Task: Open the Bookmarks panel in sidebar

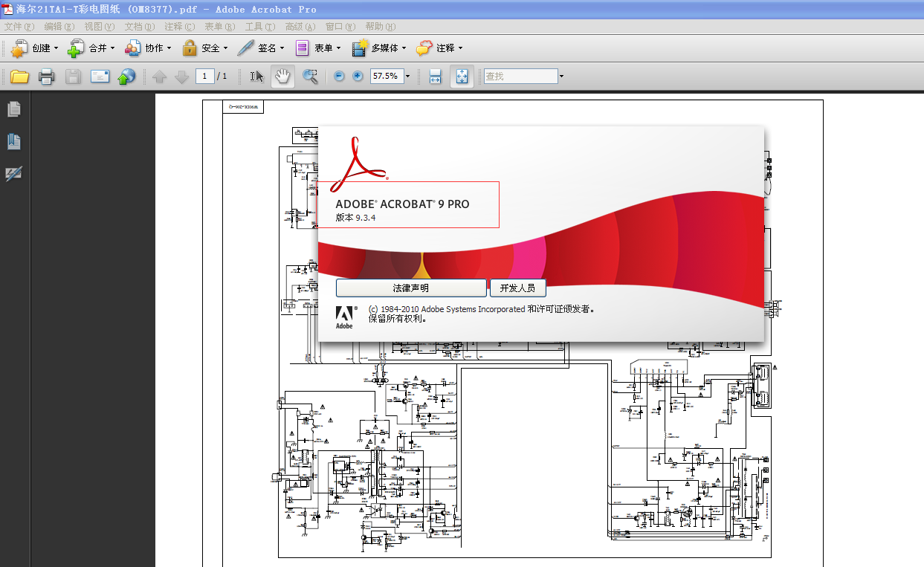Action: tap(14, 141)
